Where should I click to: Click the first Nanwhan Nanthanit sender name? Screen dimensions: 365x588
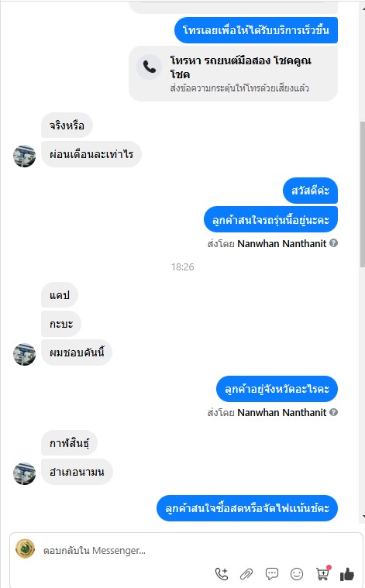point(282,244)
